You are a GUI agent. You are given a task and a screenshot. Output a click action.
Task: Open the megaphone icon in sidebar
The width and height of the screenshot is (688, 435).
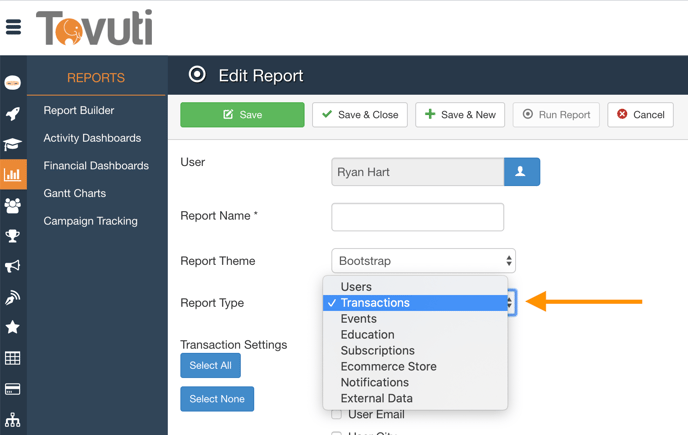[13, 266]
